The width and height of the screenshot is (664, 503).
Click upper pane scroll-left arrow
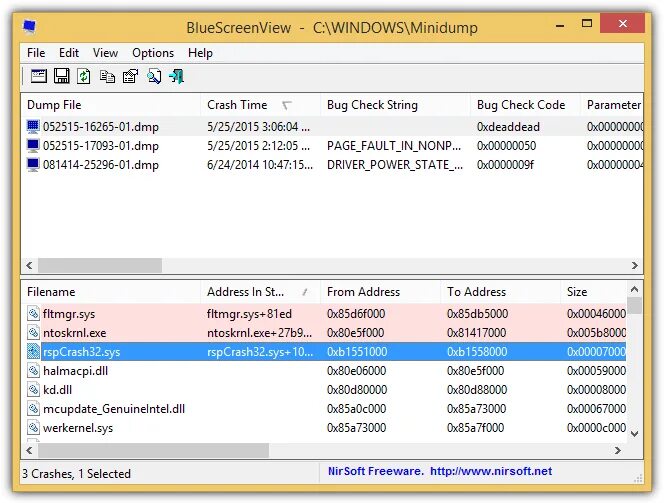[29, 265]
